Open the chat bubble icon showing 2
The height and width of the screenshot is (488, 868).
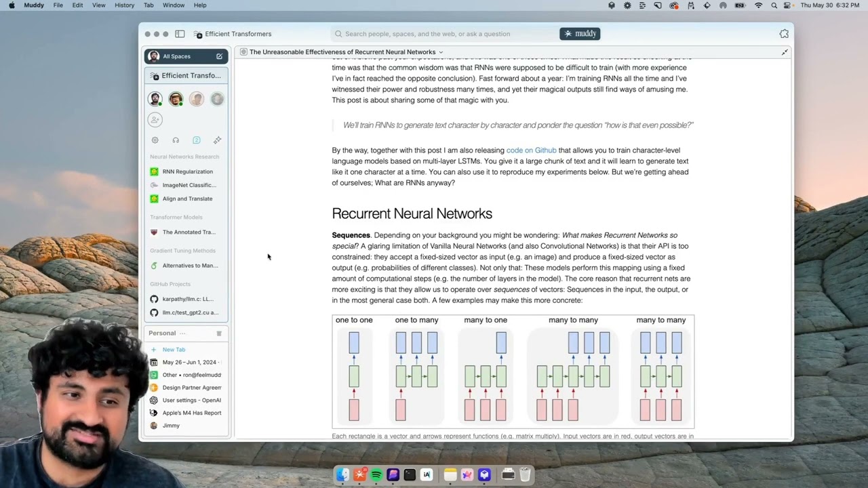click(196, 140)
